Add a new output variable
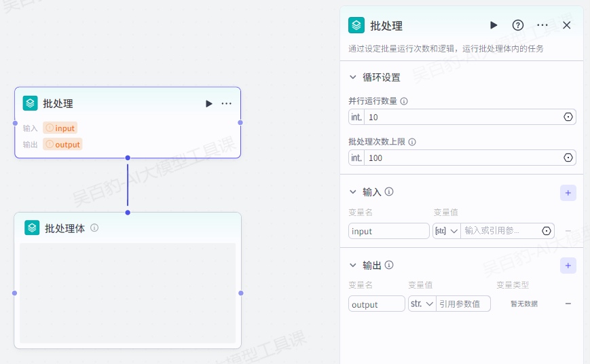Image resolution: width=590 pixels, height=364 pixels. point(568,266)
